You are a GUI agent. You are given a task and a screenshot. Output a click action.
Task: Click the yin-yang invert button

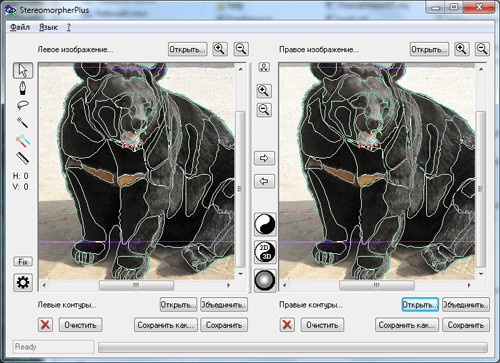click(265, 224)
